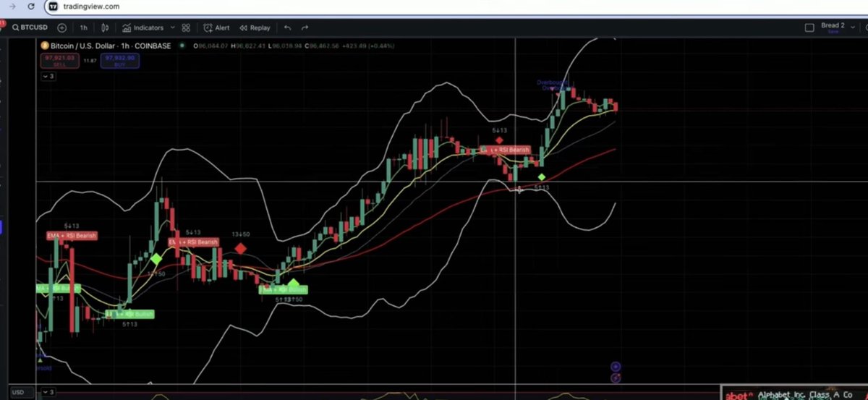Viewport: 868px width, 400px height.
Task: Click the red SELL price button
Action: tap(59, 60)
